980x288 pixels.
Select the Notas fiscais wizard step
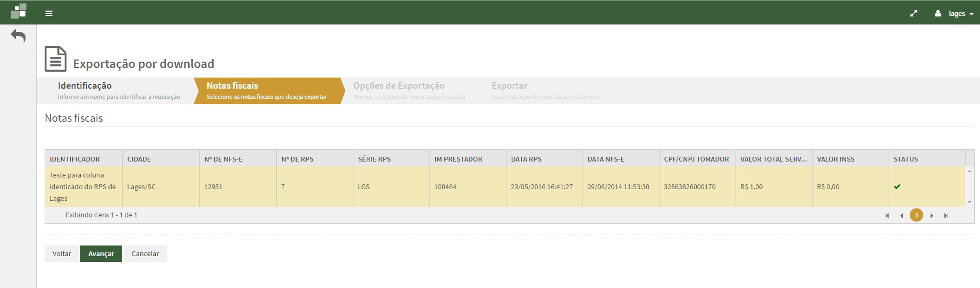click(266, 90)
